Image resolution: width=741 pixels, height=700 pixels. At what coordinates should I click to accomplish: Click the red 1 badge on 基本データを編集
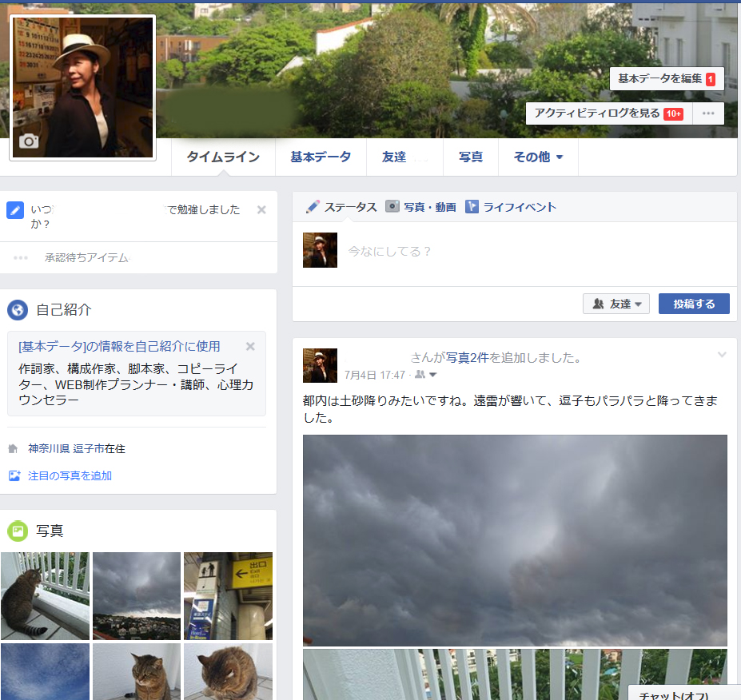pos(711,79)
